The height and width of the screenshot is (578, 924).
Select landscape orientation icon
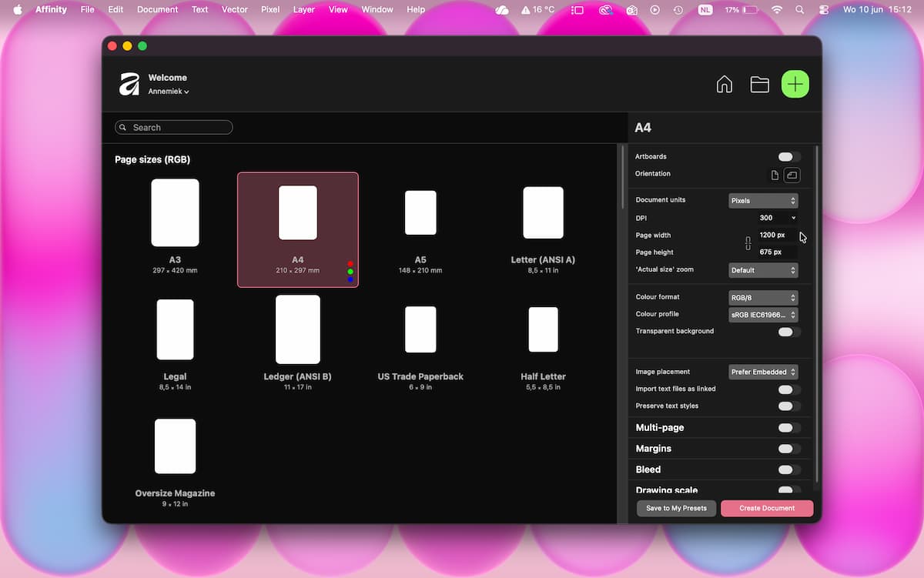[792, 175]
